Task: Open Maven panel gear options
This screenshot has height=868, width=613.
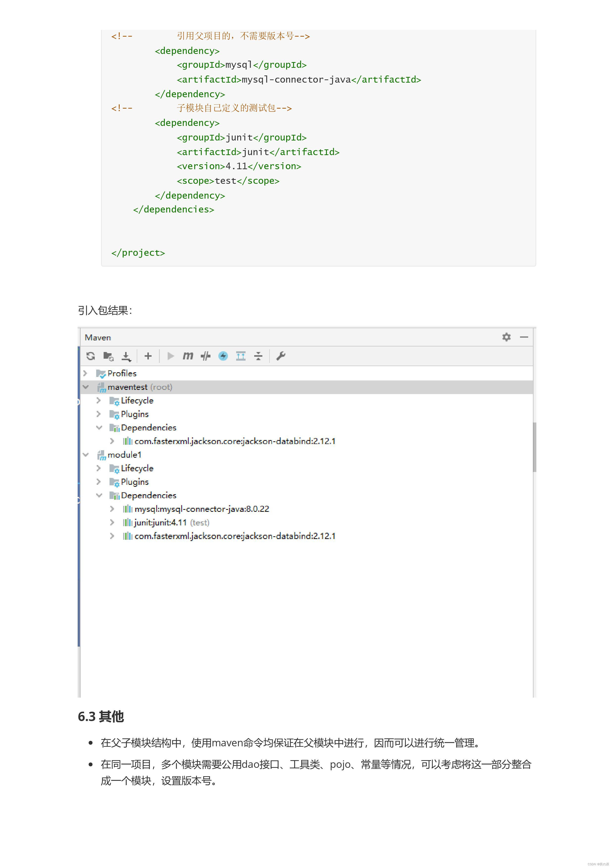Action: pos(506,337)
